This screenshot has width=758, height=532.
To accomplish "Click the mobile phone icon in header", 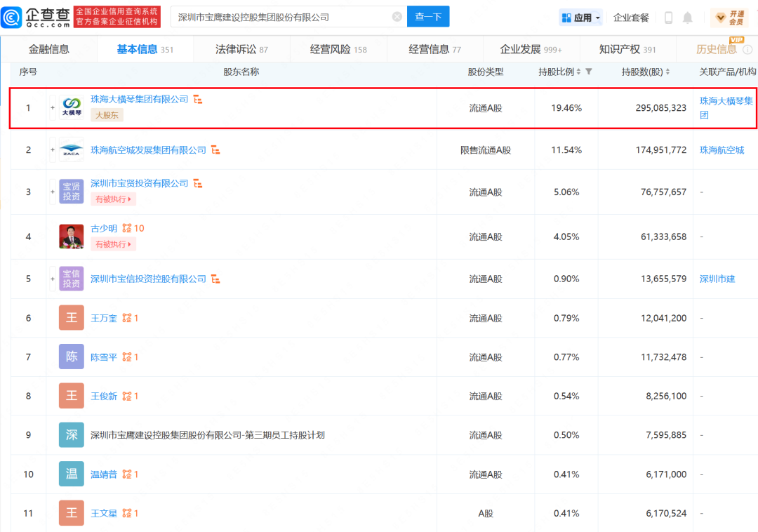I will click(x=668, y=18).
